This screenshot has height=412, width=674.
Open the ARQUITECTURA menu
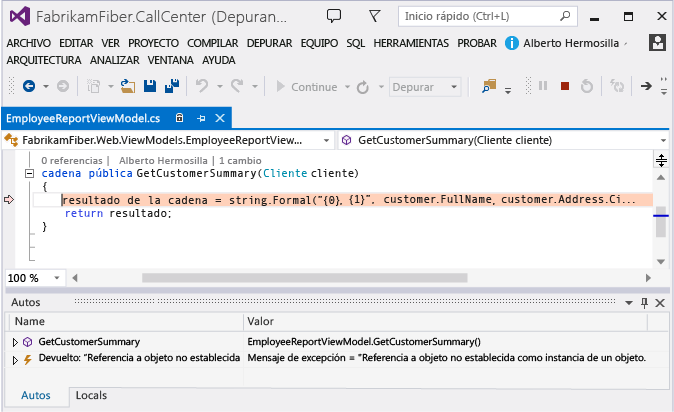[x=44, y=60]
